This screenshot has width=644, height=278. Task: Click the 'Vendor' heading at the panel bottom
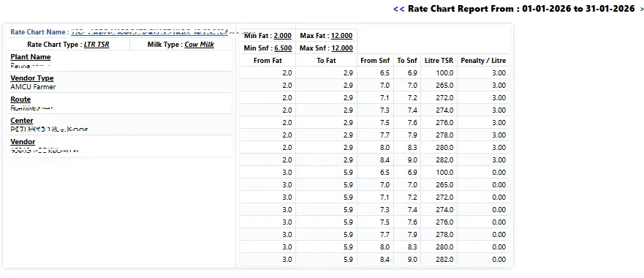(23, 141)
